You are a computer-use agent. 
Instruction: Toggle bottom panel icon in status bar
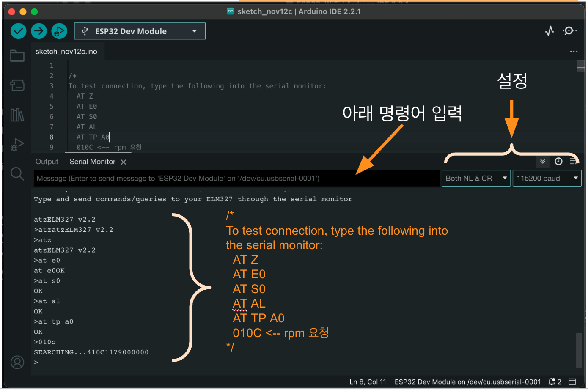pyautogui.click(x=572, y=382)
